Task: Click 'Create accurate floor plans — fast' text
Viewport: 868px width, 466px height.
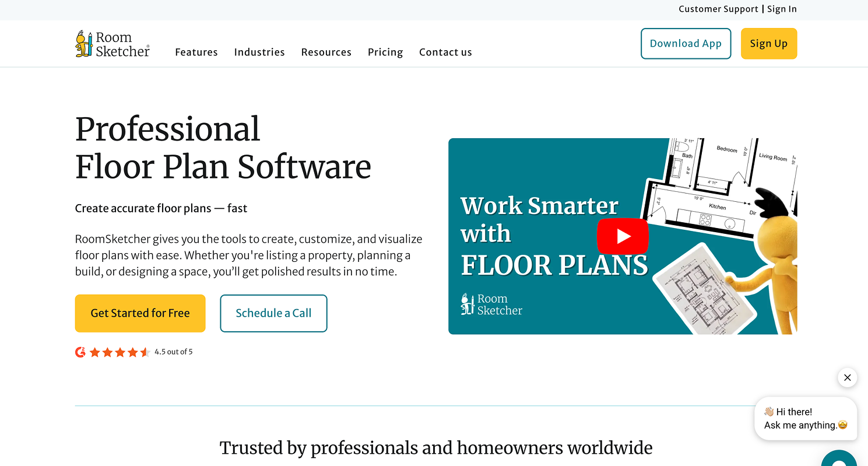Action: pos(161,208)
